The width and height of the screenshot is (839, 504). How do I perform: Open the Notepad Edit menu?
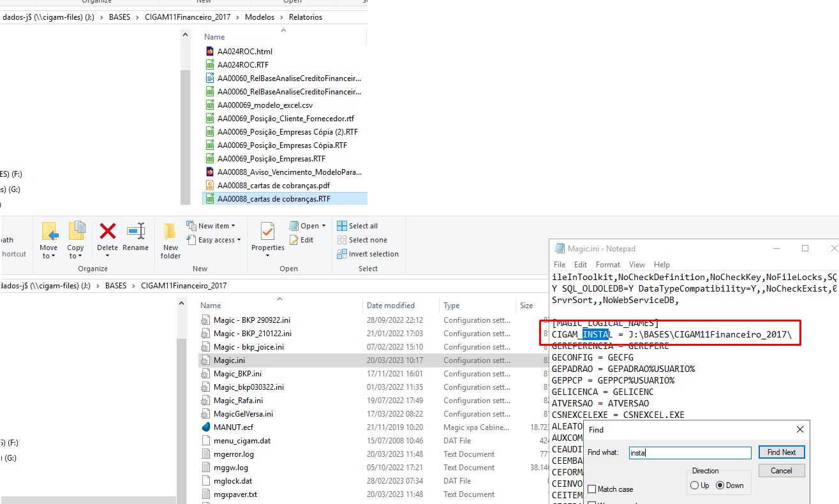[581, 264]
